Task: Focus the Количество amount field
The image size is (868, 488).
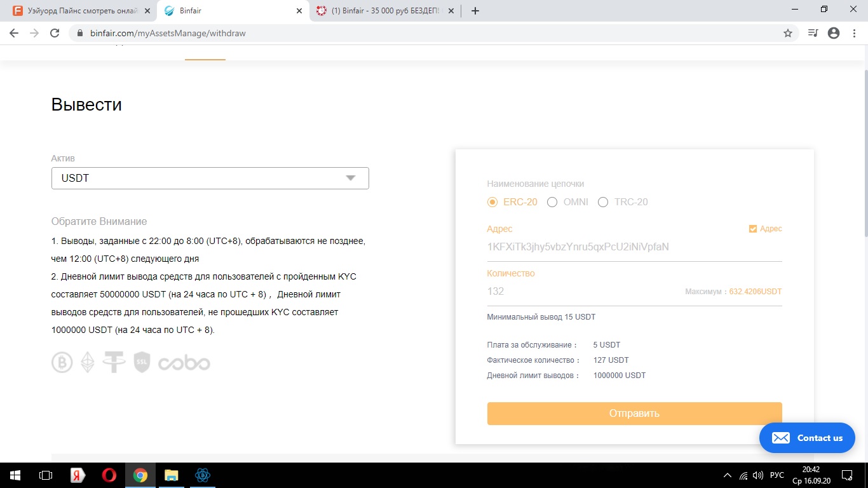Action: point(585,292)
